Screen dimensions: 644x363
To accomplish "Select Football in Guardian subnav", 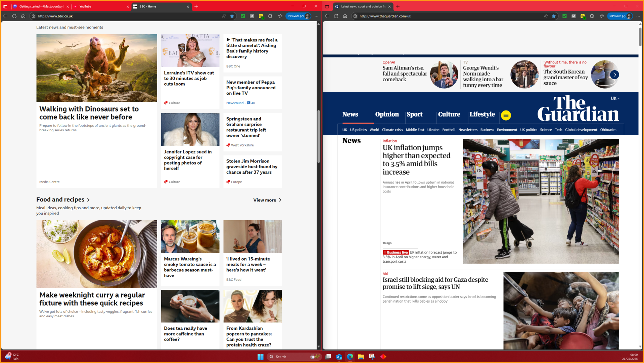I will pos(449,130).
